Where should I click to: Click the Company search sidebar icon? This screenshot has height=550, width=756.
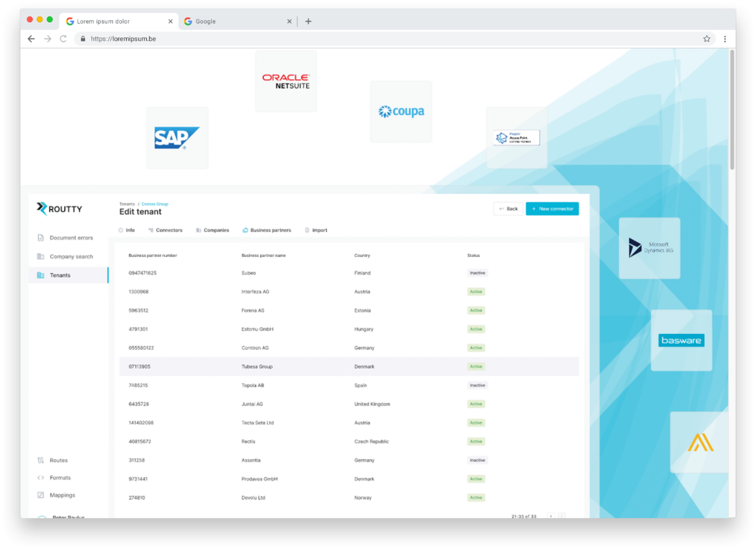tap(40, 257)
